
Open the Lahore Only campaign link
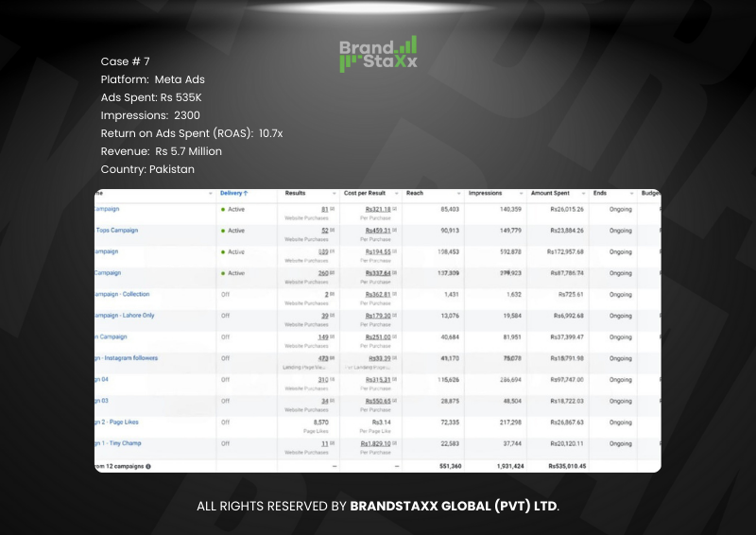125,316
